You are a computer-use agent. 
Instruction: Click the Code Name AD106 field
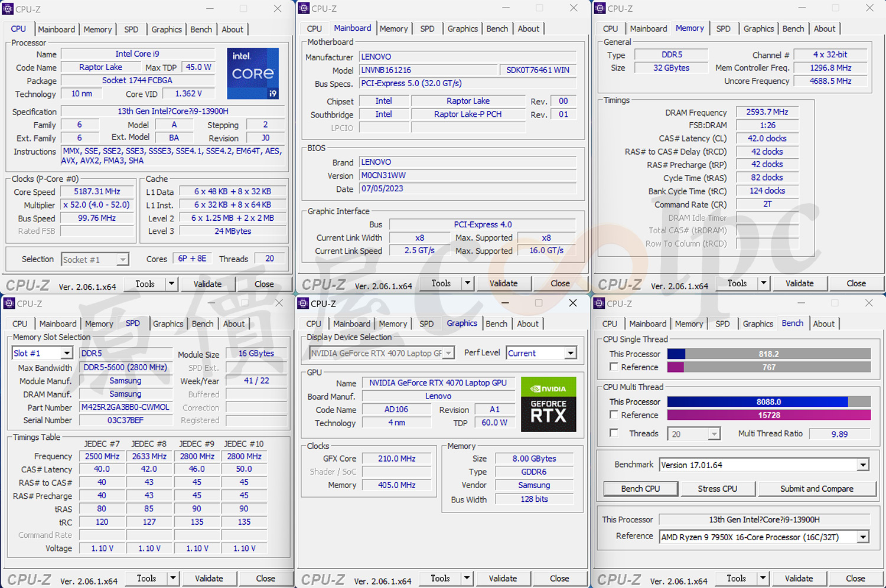pos(396,409)
